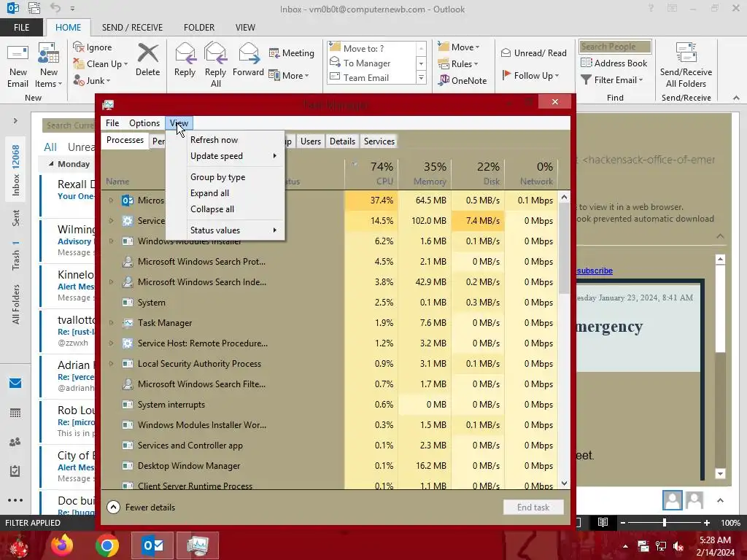
Task: Switch to Mail view in Outlook sidebar
Action: [15, 383]
